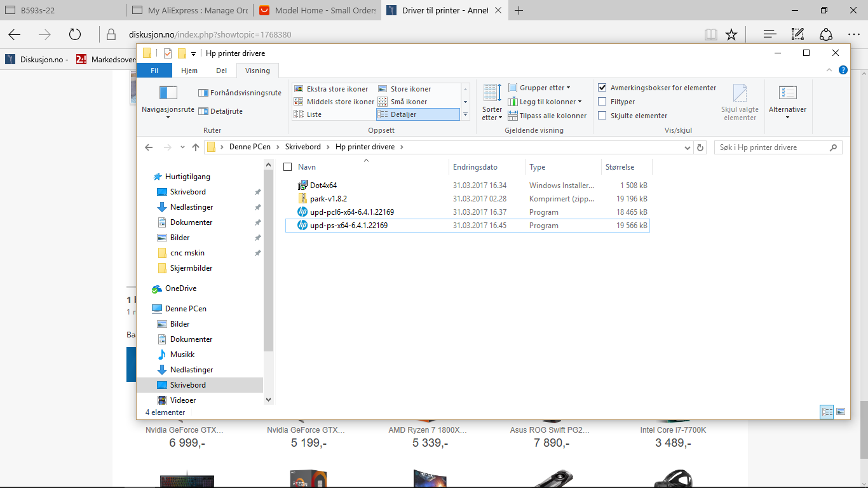Click Denne PCen in the address path
This screenshot has width=868, height=488.
point(249,147)
